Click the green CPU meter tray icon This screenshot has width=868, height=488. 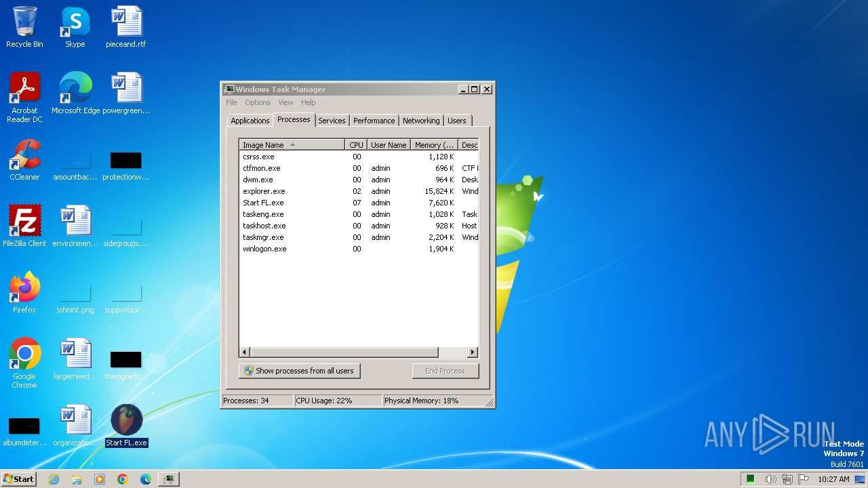click(x=751, y=479)
